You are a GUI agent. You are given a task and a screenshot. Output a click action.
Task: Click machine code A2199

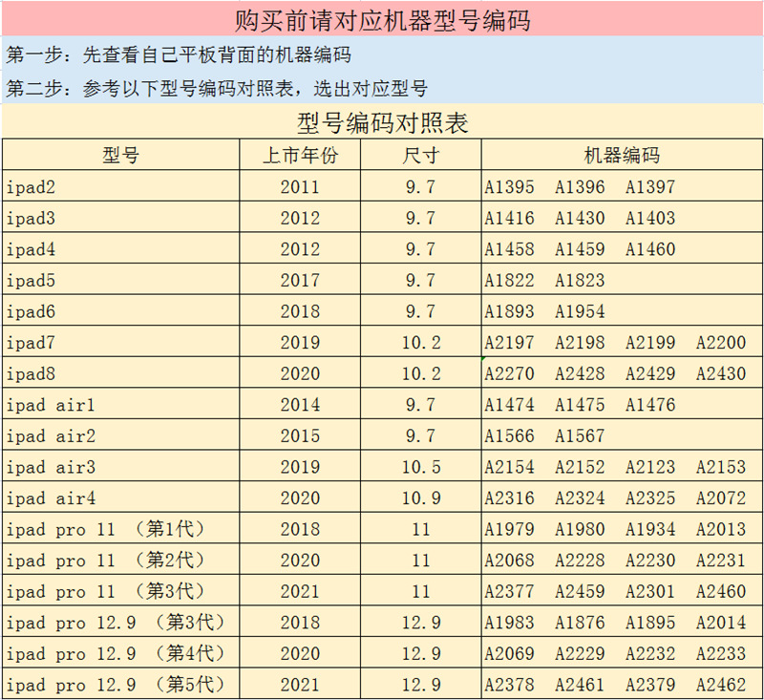point(650,343)
